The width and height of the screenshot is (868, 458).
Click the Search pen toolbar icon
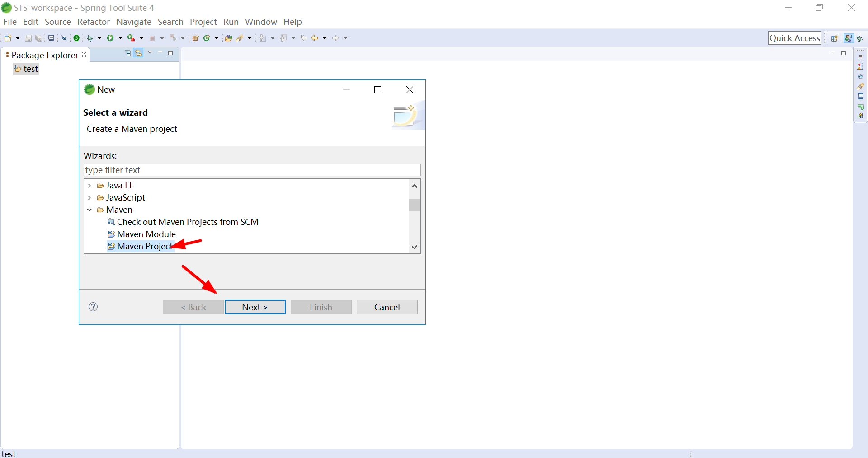click(x=240, y=38)
